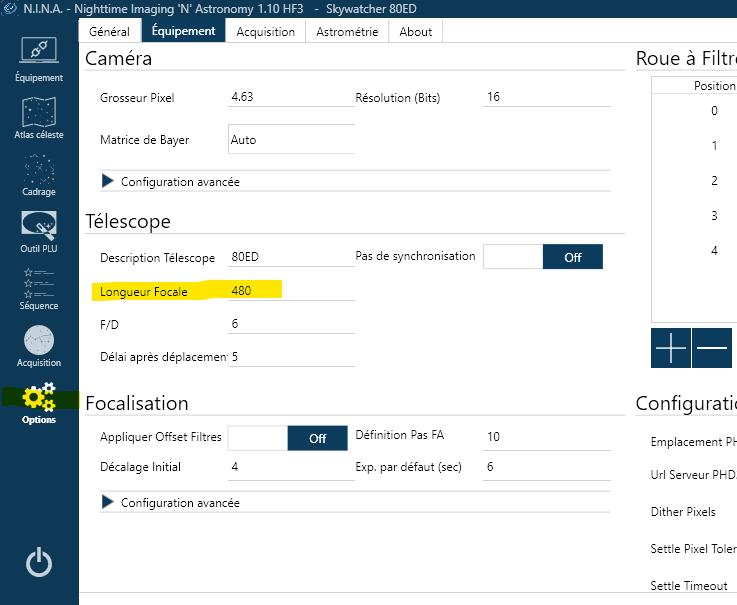Image resolution: width=737 pixels, height=605 pixels.
Task: Switch to the About tab
Action: (x=416, y=31)
